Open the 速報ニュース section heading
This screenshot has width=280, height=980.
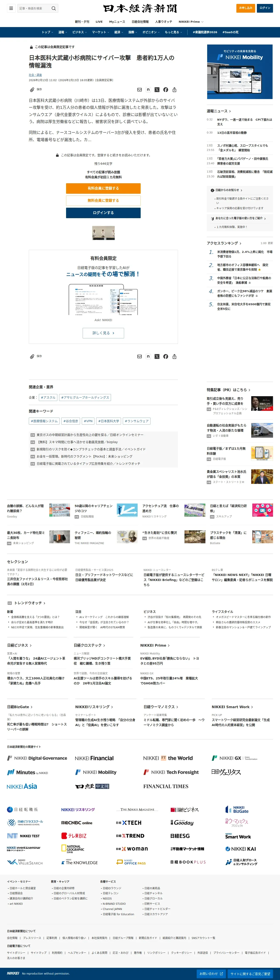coord(219,111)
